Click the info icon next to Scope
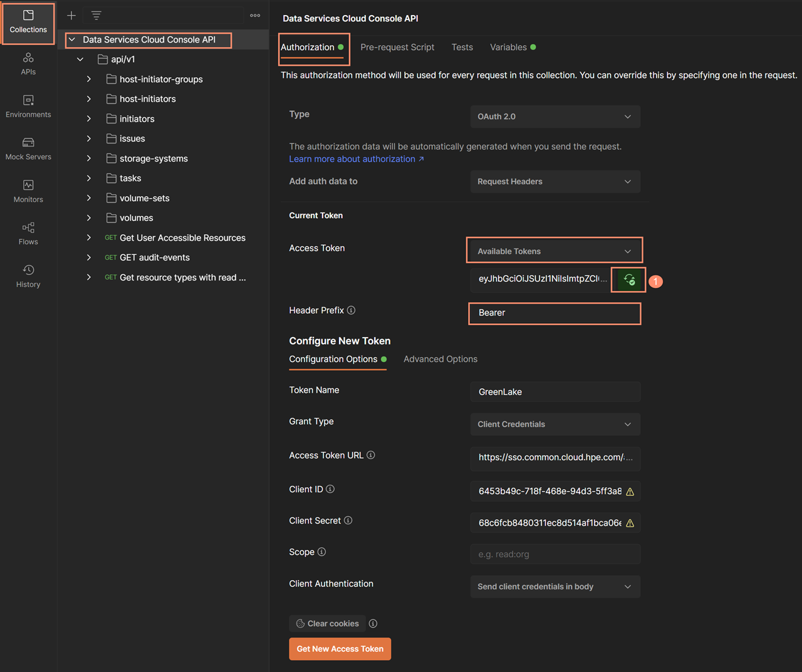This screenshot has width=802, height=672. pos(321,552)
